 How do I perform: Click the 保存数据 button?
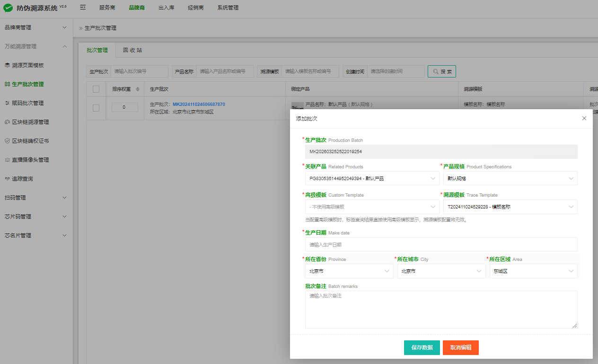[x=422, y=347]
